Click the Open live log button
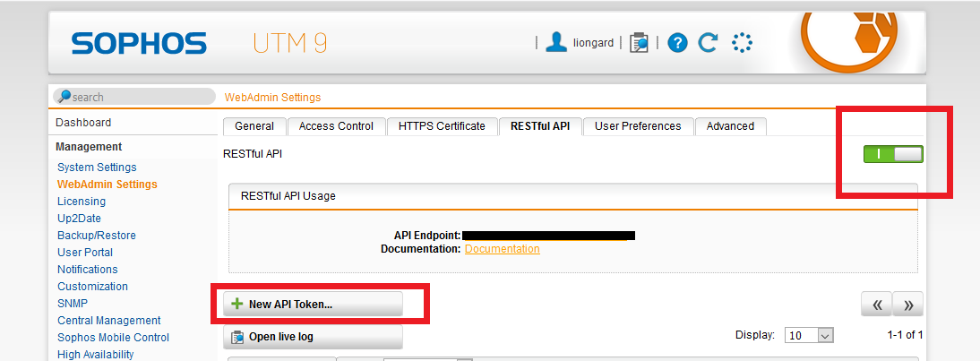Image resolution: width=980 pixels, height=361 pixels. point(314,338)
